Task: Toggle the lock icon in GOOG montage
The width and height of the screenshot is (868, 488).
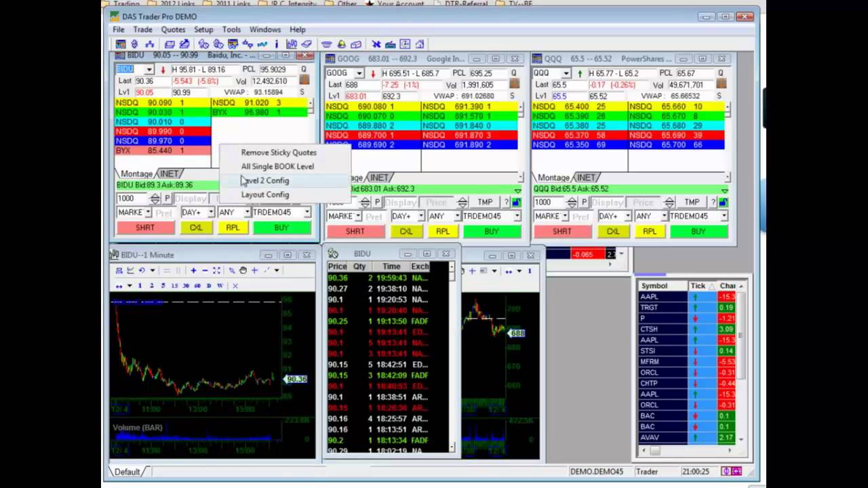Action: coord(515,203)
